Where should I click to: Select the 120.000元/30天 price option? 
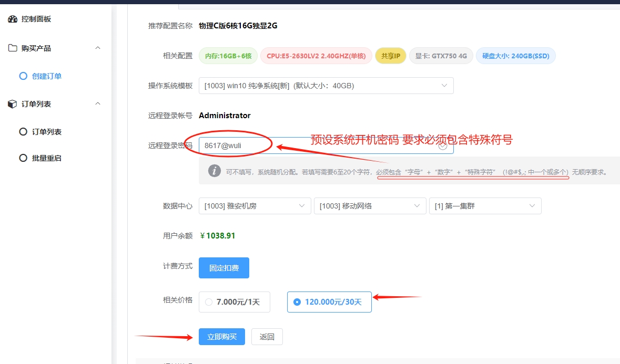(329, 302)
